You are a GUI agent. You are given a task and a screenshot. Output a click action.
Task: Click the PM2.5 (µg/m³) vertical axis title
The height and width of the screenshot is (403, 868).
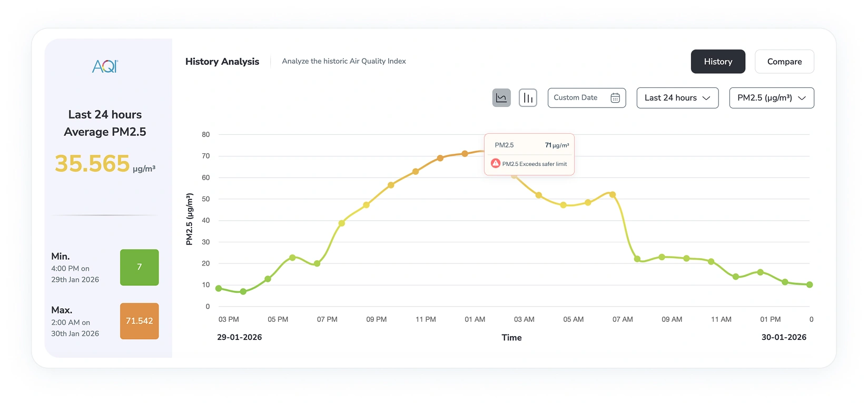click(190, 219)
